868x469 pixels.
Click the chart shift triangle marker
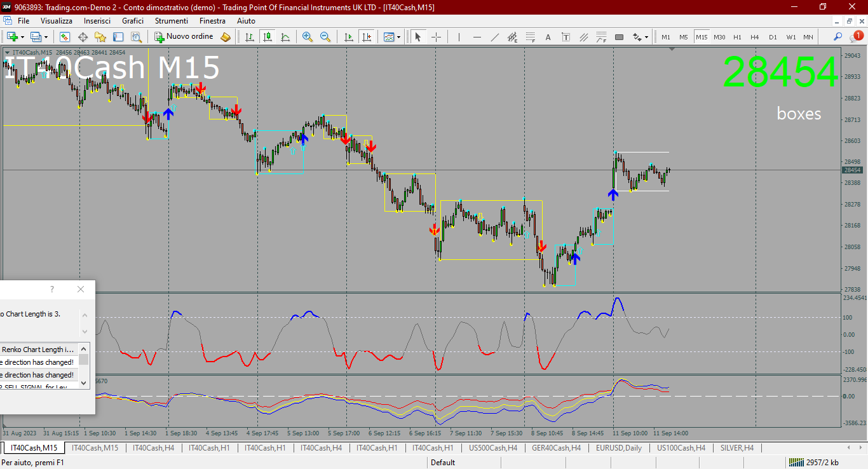coord(672,49)
